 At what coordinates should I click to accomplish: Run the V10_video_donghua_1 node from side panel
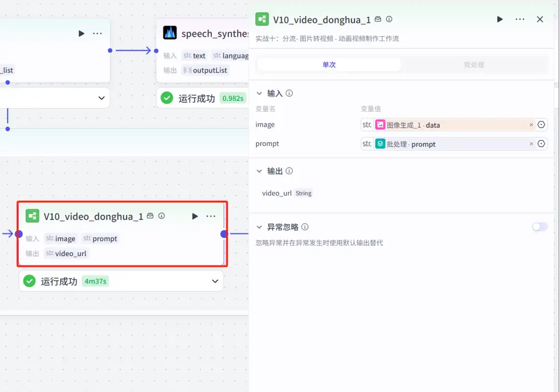point(500,19)
